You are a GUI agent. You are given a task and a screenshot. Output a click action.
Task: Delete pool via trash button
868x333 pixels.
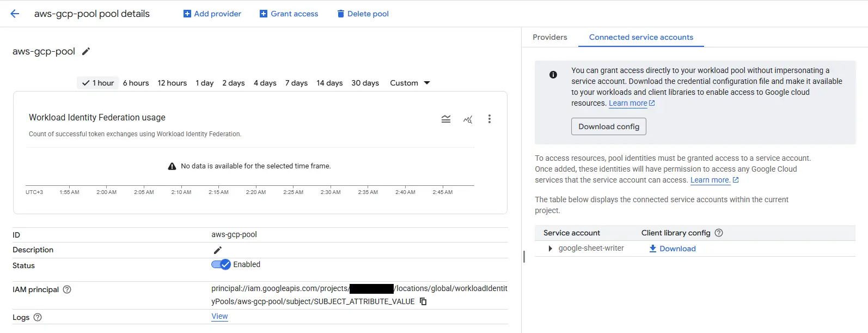363,14
